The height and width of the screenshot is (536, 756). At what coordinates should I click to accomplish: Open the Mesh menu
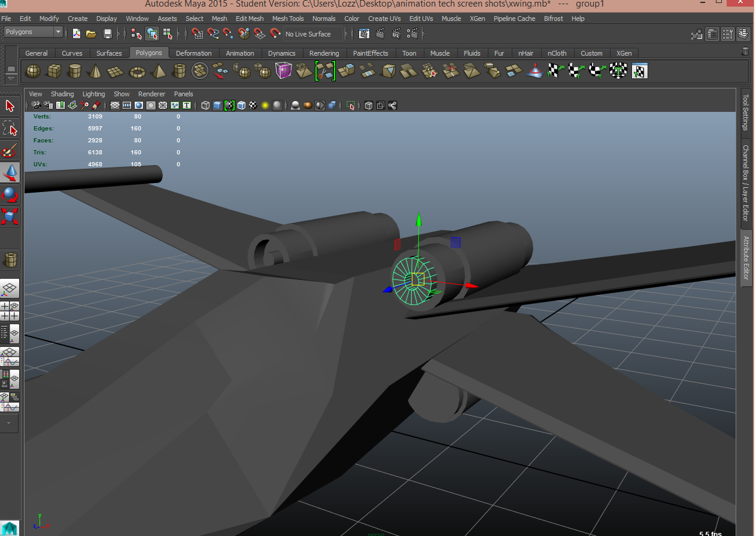pyautogui.click(x=219, y=19)
